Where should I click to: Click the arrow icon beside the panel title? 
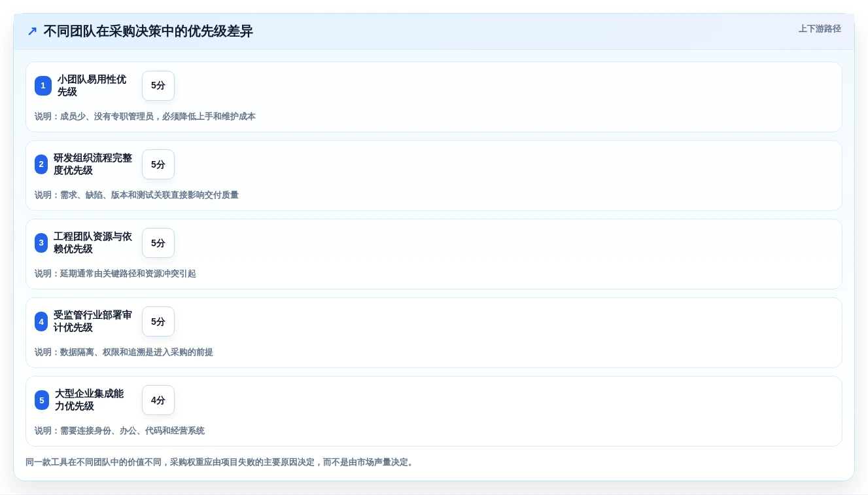click(x=32, y=31)
